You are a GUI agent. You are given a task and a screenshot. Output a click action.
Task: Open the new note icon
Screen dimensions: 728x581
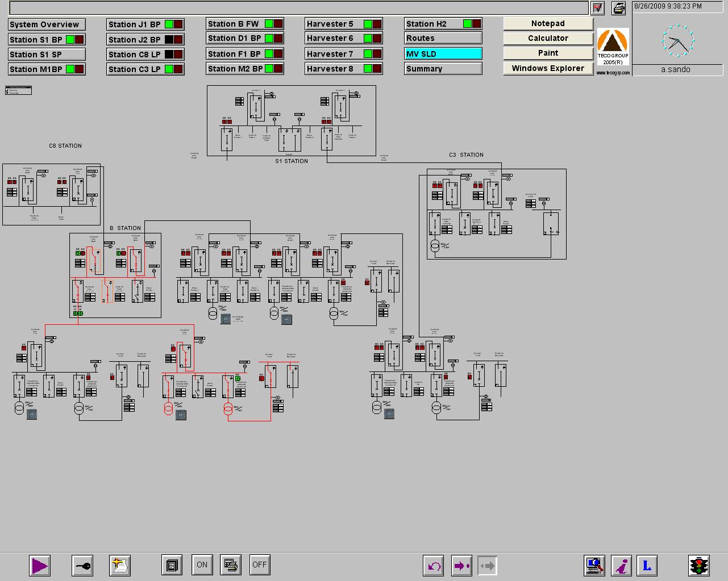[x=120, y=566]
